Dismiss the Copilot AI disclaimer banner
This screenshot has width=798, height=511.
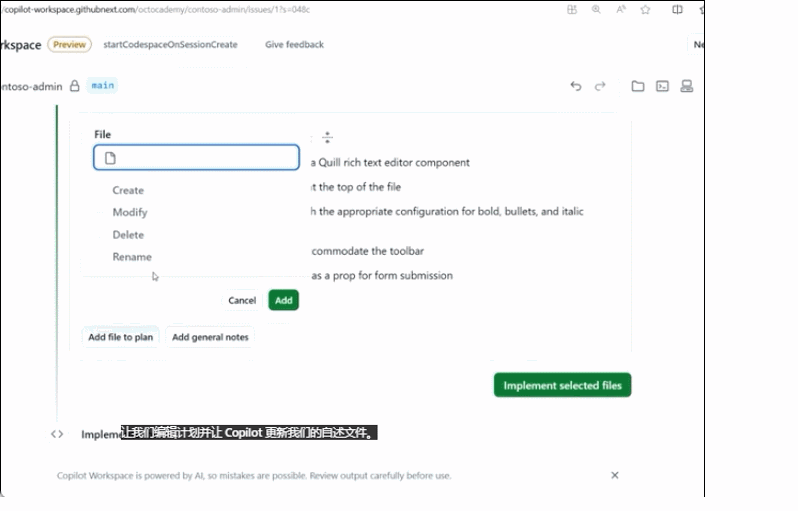[615, 475]
